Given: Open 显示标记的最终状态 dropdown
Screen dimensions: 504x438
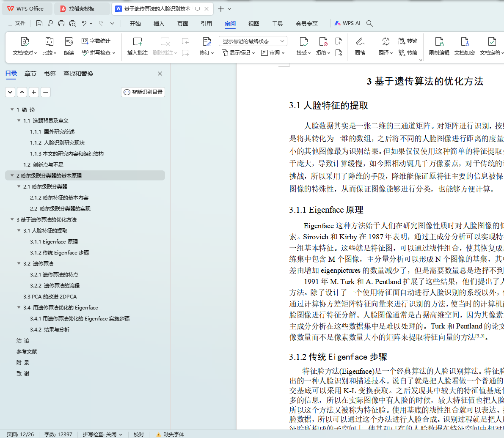Looking at the screenshot, I should point(253,41).
